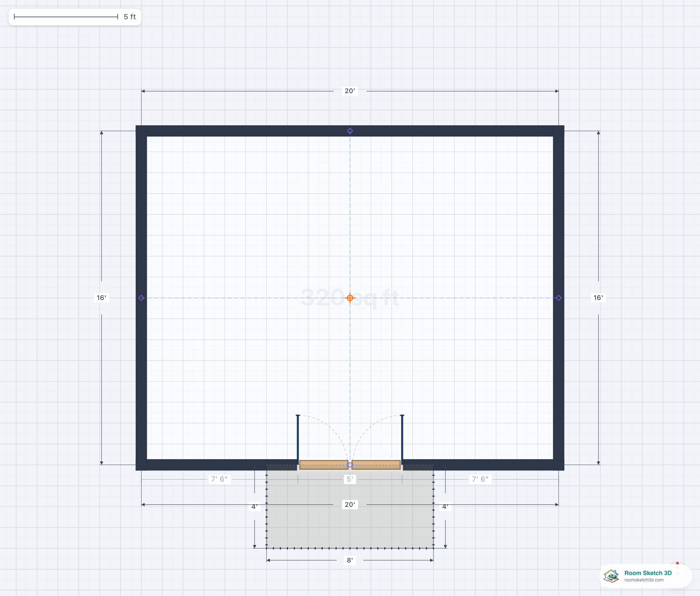
Task: Click the Room Sketch 3D title text
Action: coord(648,573)
